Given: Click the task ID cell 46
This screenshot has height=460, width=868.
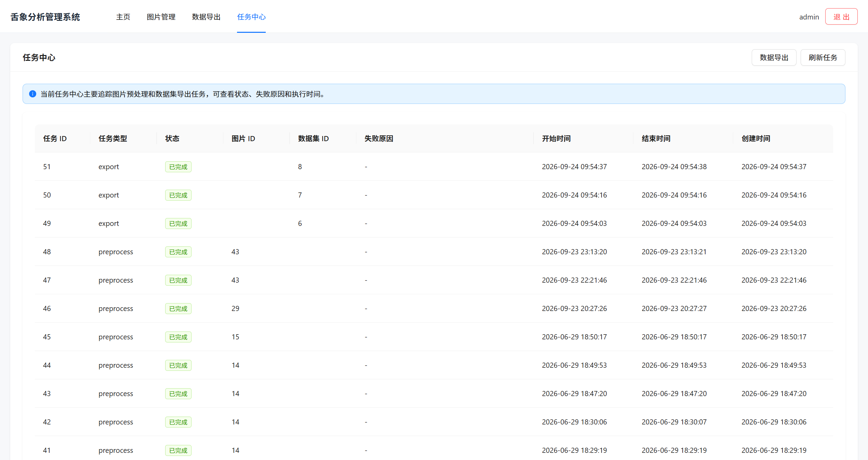Looking at the screenshot, I should tap(47, 309).
